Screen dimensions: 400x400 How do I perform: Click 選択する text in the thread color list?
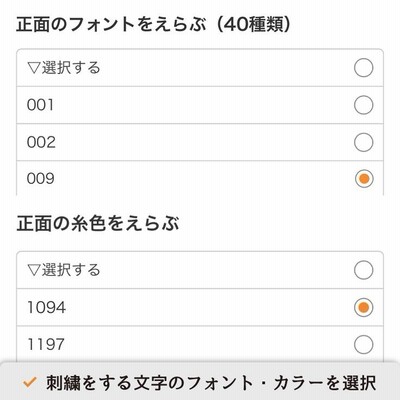(71, 270)
